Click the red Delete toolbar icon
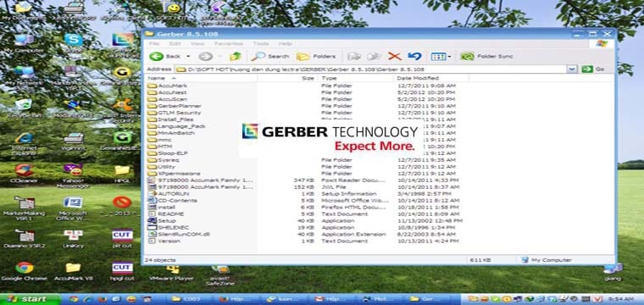The width and height of the screenshot is (644, 305). pos(394,56)
